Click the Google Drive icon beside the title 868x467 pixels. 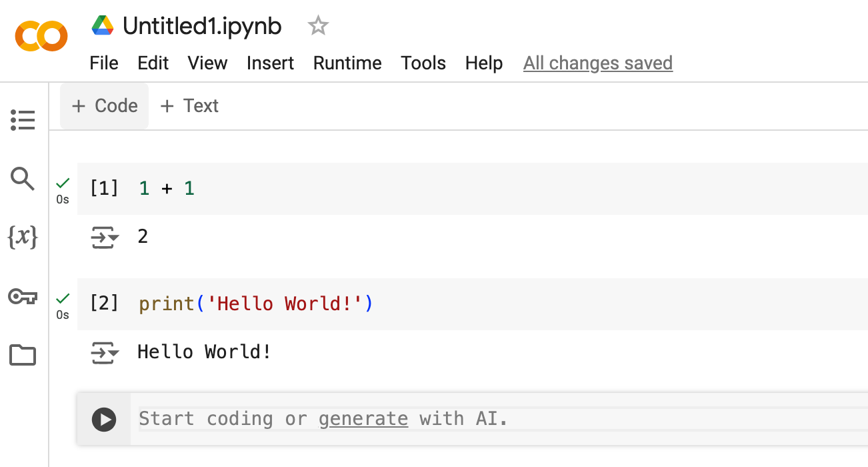pos(103,26)
